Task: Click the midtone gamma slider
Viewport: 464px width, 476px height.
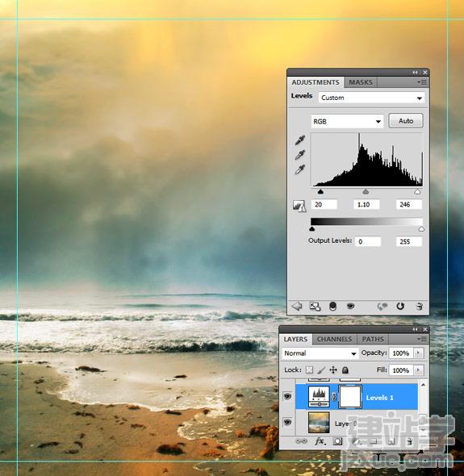Action: 366,191
